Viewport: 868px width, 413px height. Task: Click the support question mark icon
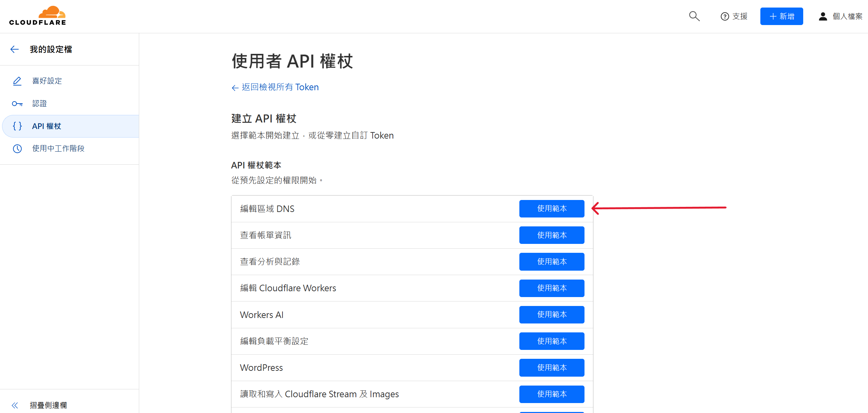tap(725, 16)
